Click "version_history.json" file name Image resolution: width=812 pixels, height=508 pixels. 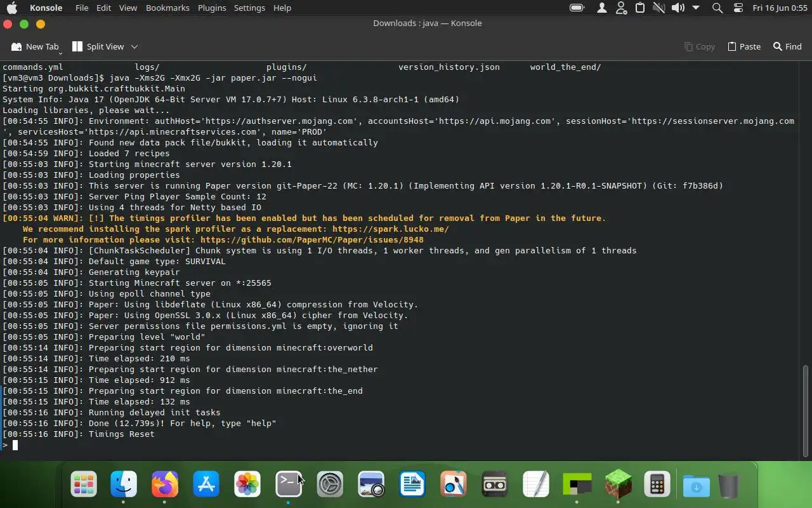pyautogui.click(x=449, y=67)
